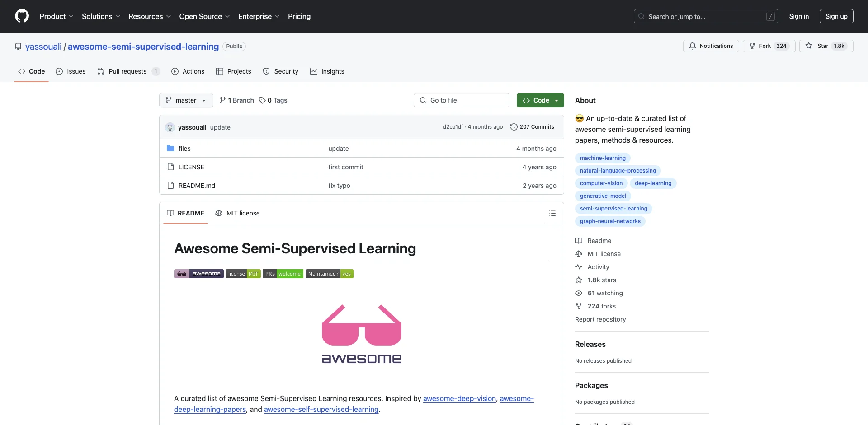Focus the Search or jump to field
The image size is (868, 425).
706,16
